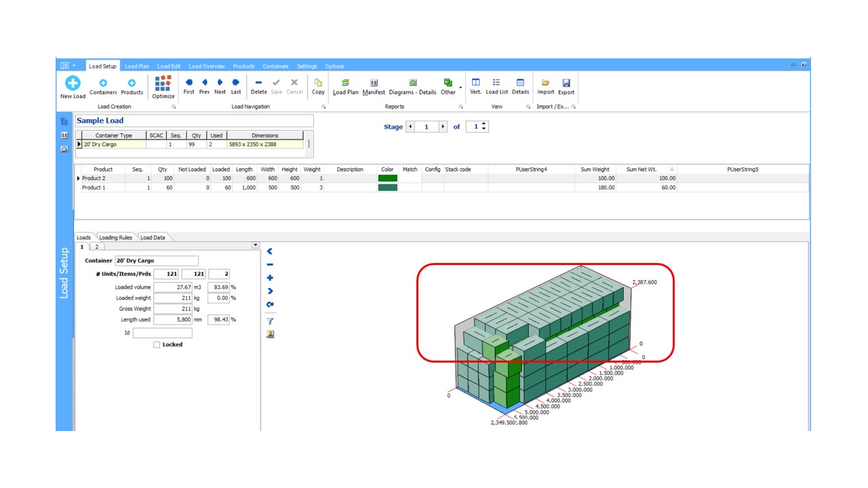Screen dimensions: 868x488
Task: Add Products from Load Creation group
Action: tap(132, 87)
